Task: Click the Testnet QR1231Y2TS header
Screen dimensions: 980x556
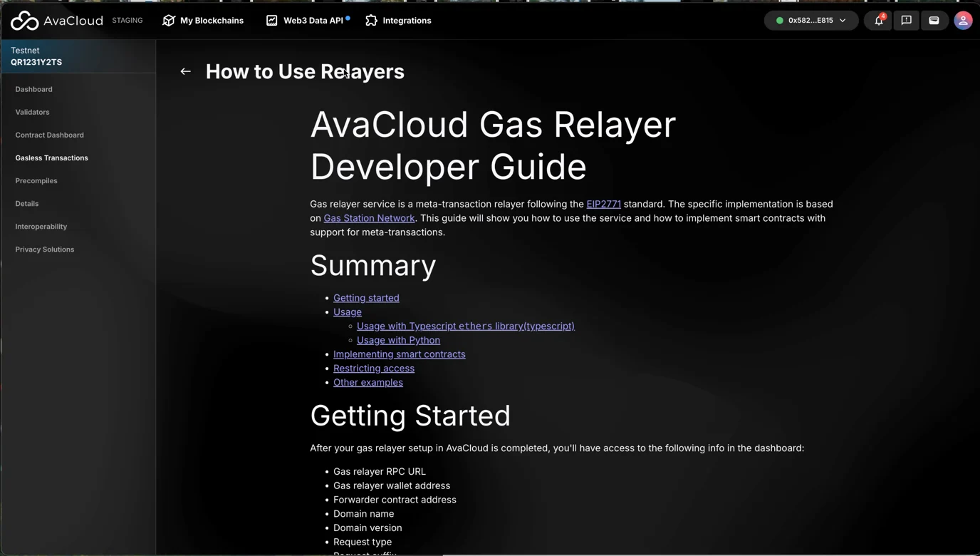Action: coord(78,56)
